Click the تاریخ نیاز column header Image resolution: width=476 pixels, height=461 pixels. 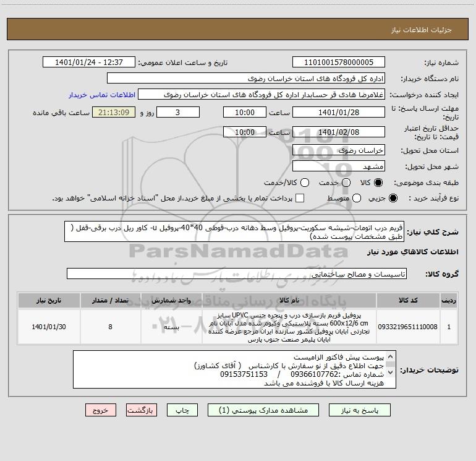pos(49,300)
